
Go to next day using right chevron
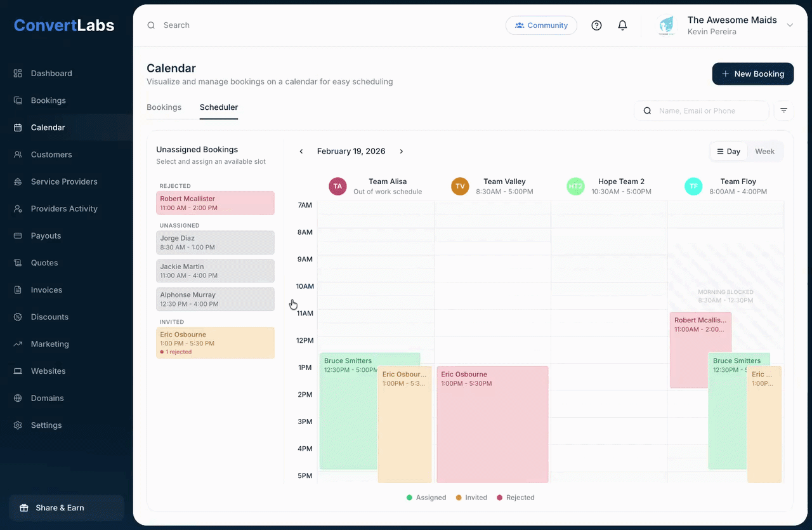402,152
